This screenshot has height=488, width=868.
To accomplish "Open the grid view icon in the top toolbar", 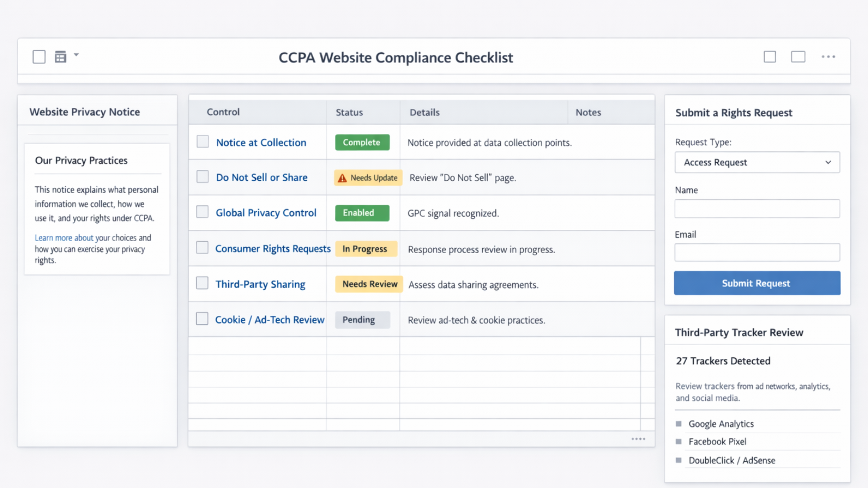I will tap(61, 56).
